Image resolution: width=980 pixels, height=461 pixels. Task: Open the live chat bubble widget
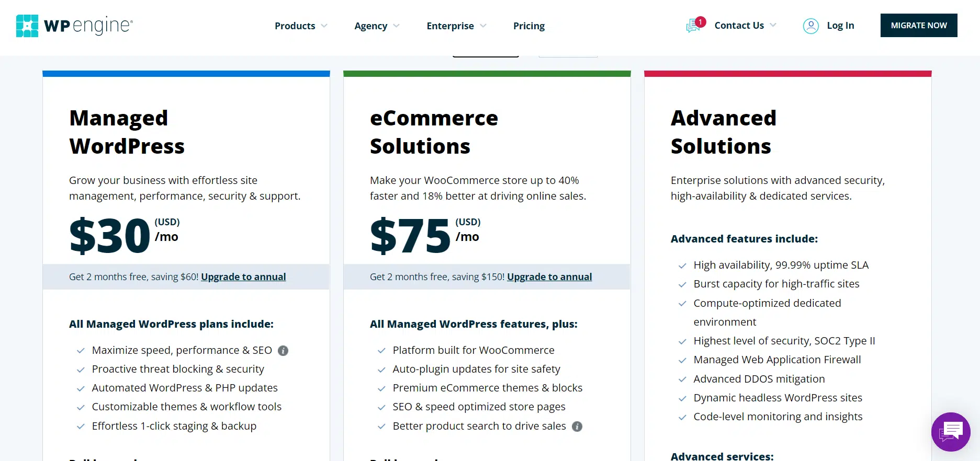[950, 432]
